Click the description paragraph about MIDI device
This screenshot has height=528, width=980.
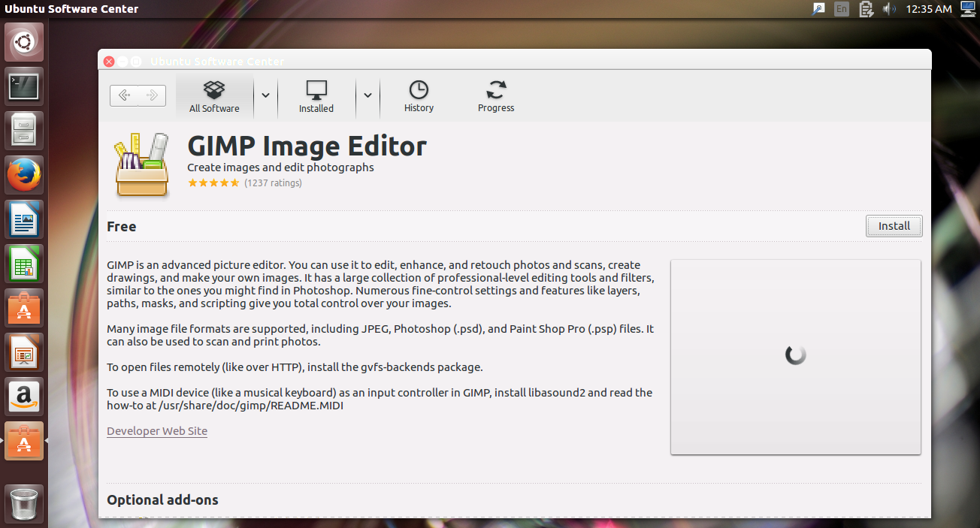pos(380,399)
